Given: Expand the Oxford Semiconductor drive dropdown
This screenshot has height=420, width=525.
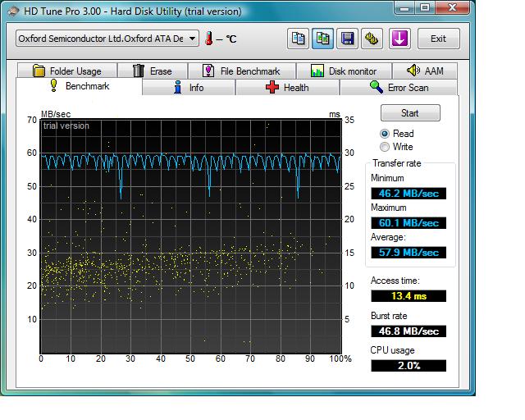Looking at the screenshot, I should pos(193,39).
